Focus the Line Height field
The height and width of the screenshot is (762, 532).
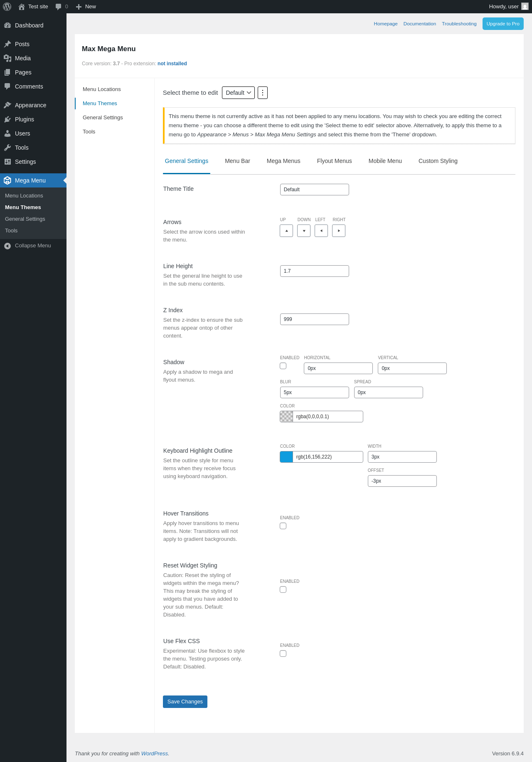pyautogui.click(x=315, y=271)
